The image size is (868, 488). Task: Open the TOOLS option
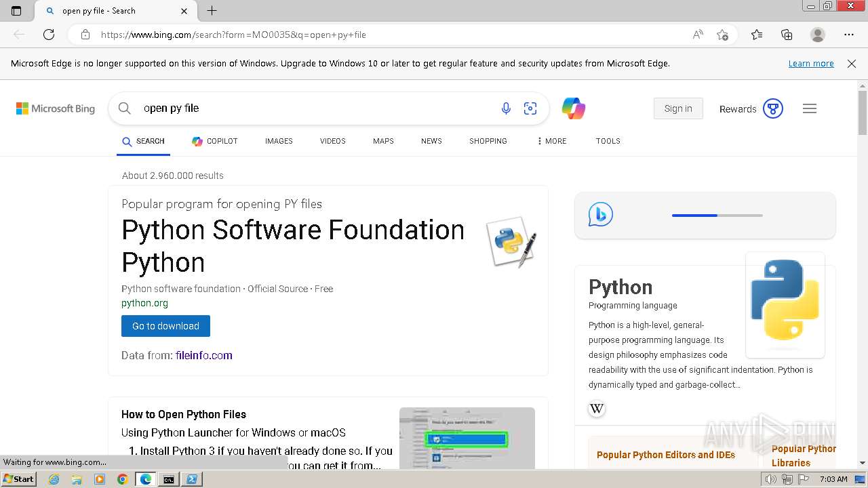pos(608,141)
